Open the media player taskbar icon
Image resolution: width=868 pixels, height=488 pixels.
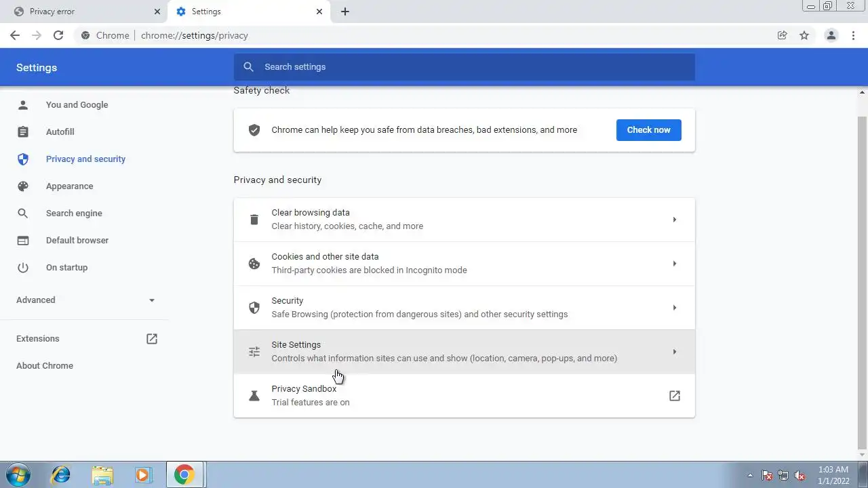click(142, 475)
